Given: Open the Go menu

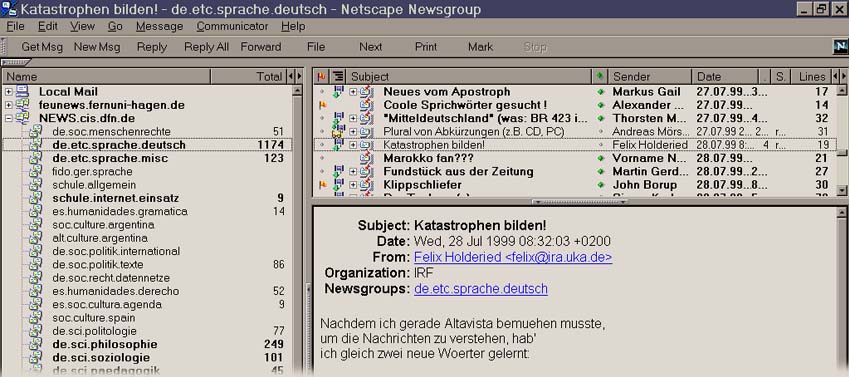Looking at the screenshot, I should (115, 26).
